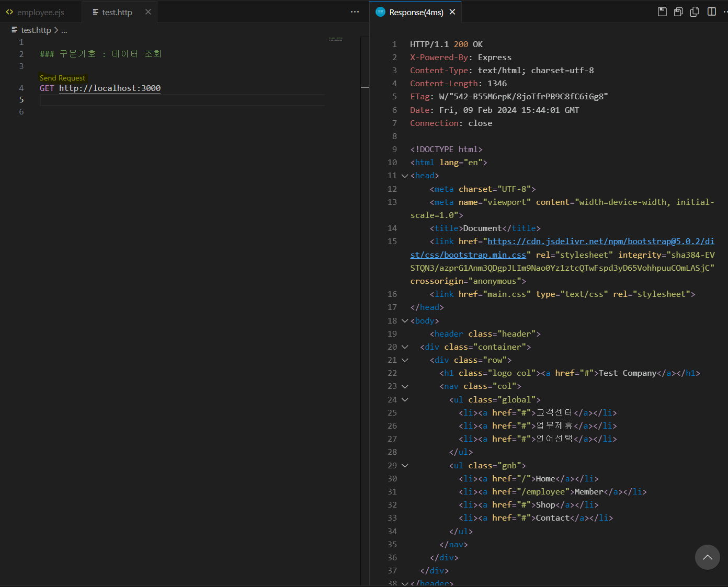Save the response body with the double-floppy icon
The height and width of the screenshot is (587, 728).
[x=678, y=11]
